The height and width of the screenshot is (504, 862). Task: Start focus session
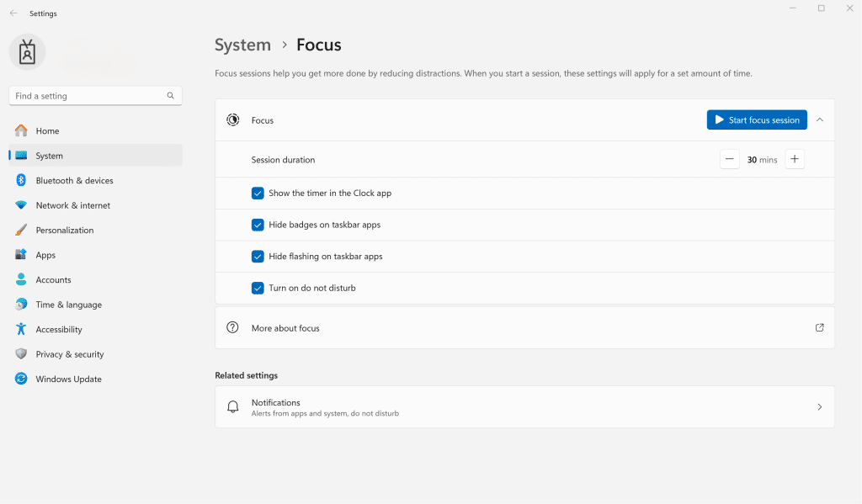757,119
